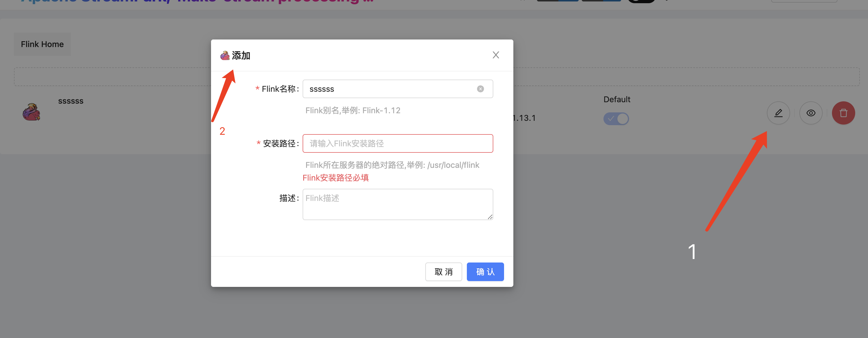Clear the Flink名称 input text

tap(480, 89)
